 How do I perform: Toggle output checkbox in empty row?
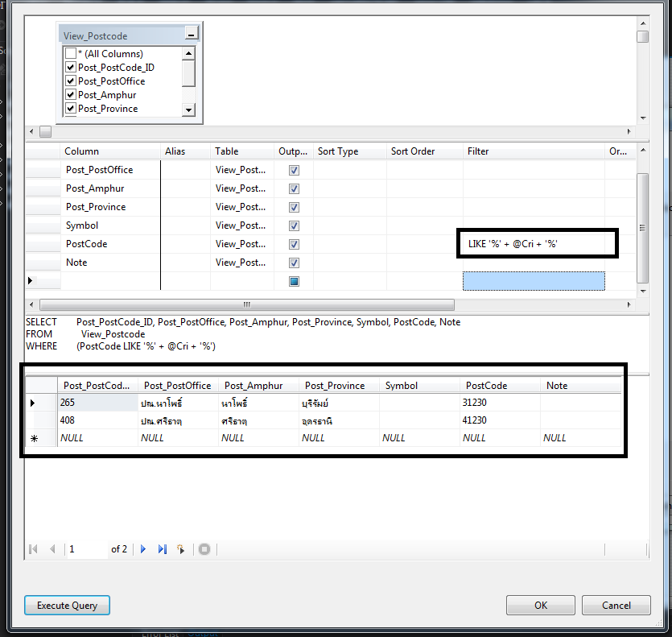point(294,281)
